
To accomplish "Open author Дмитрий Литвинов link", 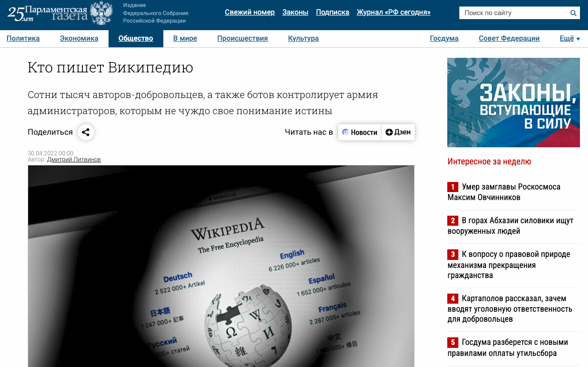I will 74,159.
